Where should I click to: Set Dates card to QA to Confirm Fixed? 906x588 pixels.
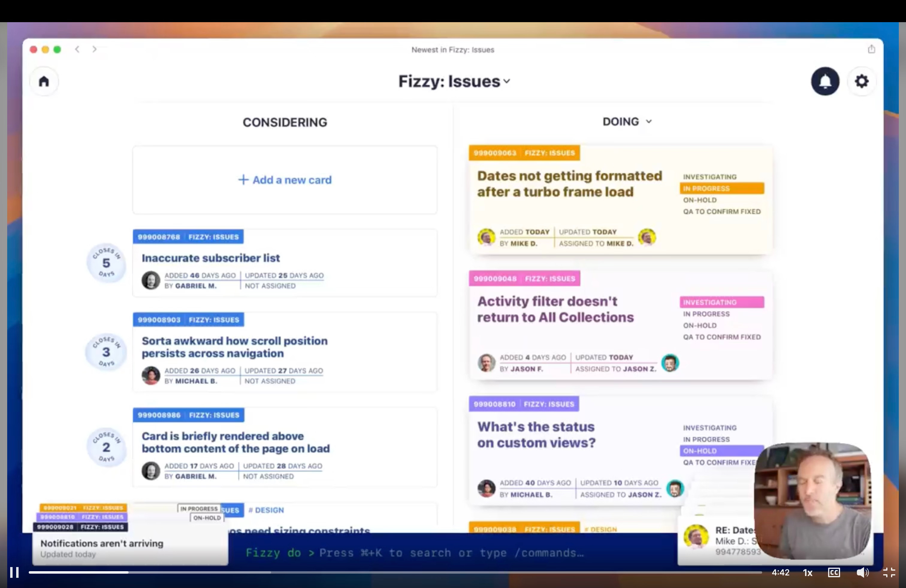coord(722,211)
